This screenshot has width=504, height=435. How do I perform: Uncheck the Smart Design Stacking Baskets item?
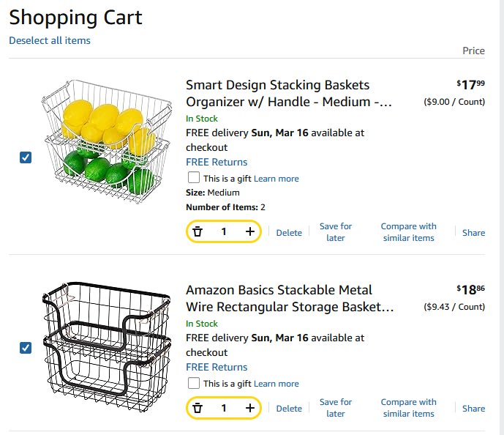[x=26, y=157]
